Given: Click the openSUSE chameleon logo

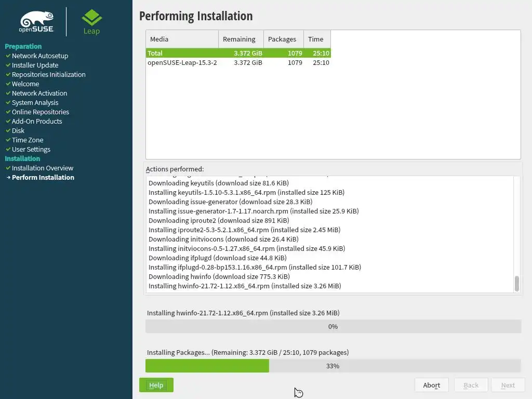Looking at the screenshot, I should [x=36, y=22].
